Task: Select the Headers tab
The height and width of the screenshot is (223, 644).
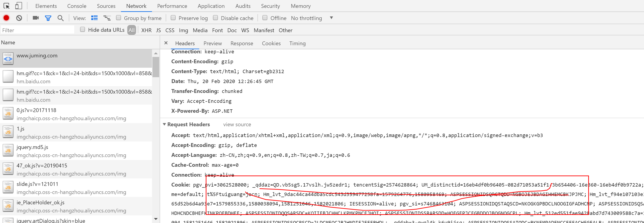Action: click(185, 43)
